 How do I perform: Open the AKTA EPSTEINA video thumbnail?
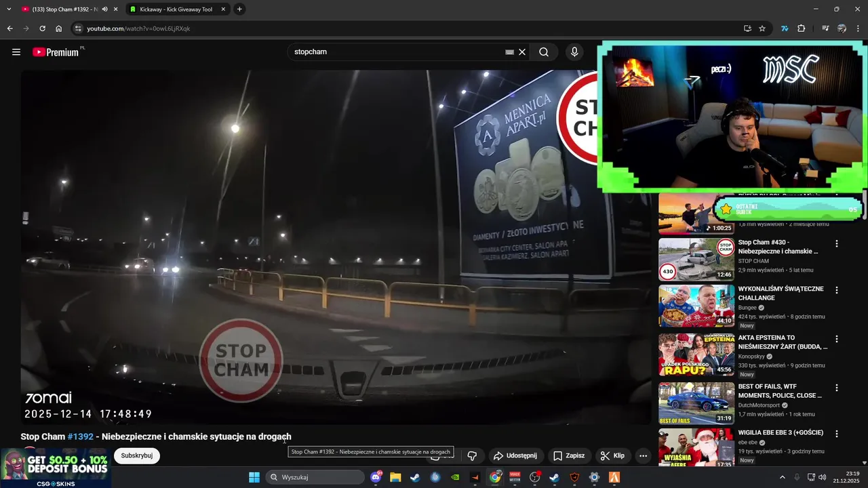click(x=696, y=354)
